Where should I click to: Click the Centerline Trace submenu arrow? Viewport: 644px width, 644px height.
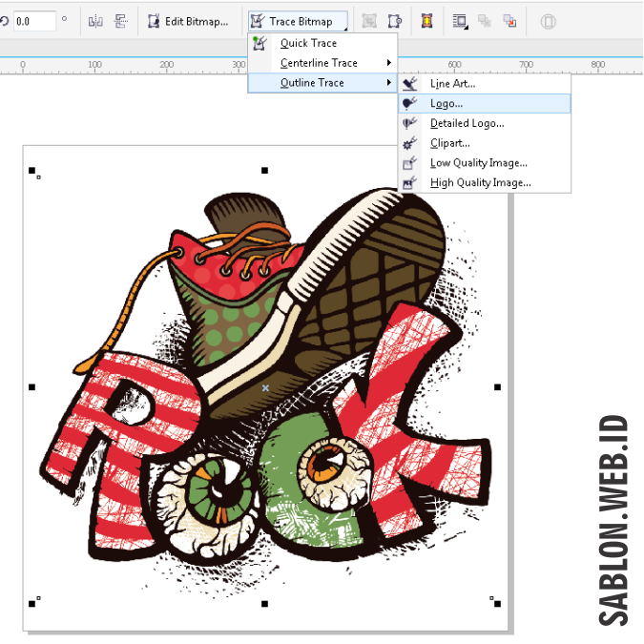(388, 63)
